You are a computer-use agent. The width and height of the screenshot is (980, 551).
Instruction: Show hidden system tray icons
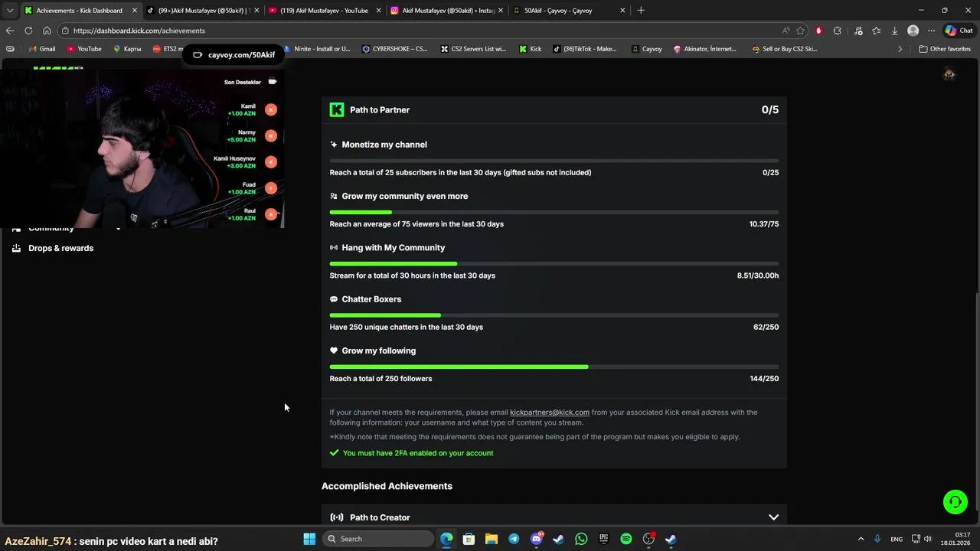861,539
